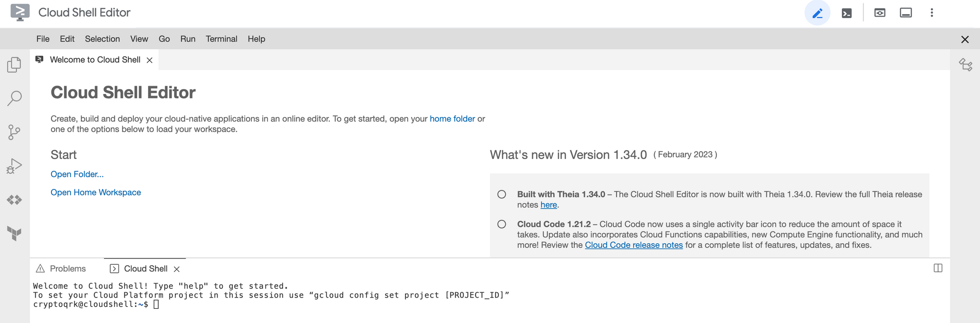Open the Cloud Code release notes link
Screen dimensions: 980x323
pos(634,245)
